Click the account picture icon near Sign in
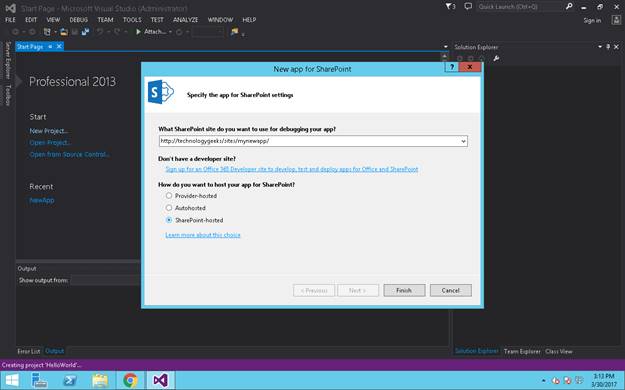Image resolution: width=625 pixels, height=390 pixels. [616, 20]
